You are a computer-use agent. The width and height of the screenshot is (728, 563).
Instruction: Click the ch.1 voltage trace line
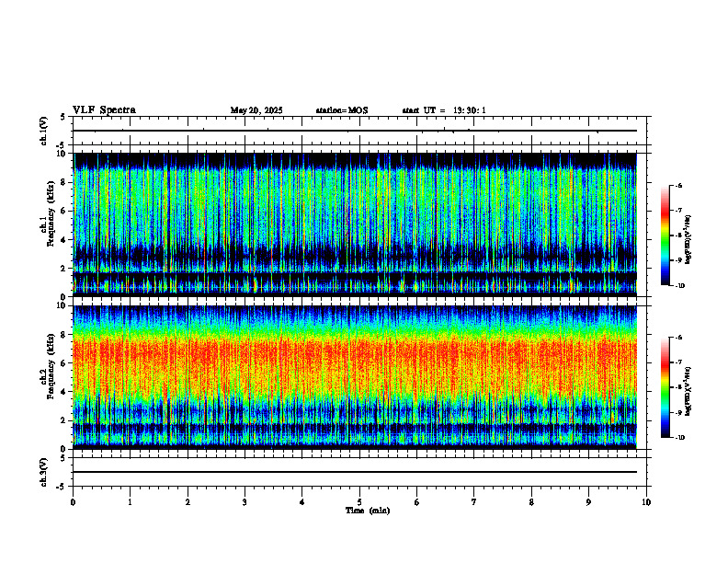pos(355,131)
